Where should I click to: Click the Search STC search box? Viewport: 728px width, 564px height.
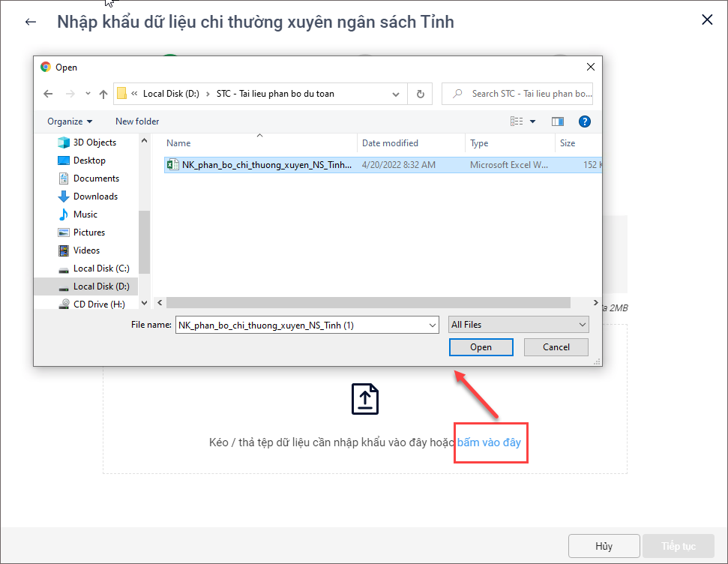525,94
